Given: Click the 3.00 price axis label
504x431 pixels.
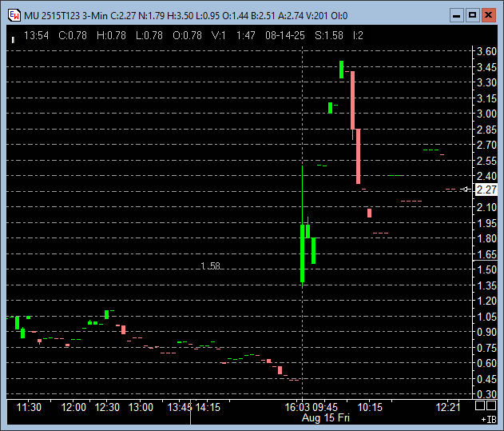Looking at the screenshot, I should [x=486, y=114].
